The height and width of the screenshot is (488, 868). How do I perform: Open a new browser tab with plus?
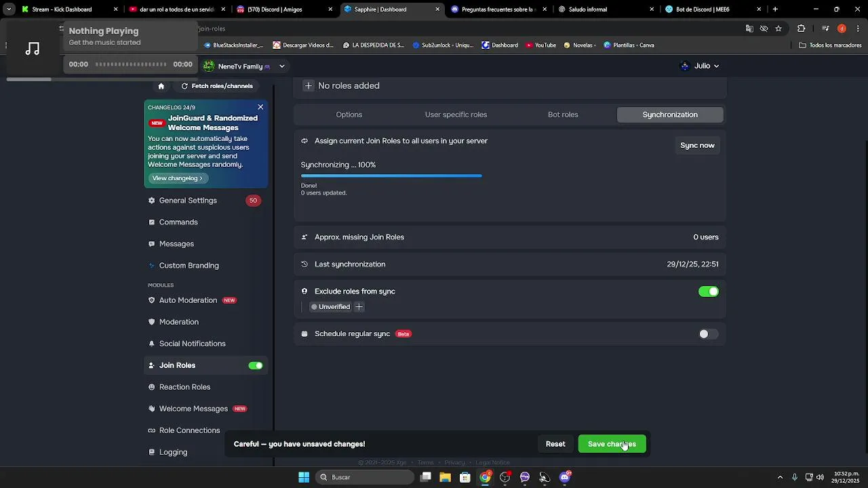point(775,9)
